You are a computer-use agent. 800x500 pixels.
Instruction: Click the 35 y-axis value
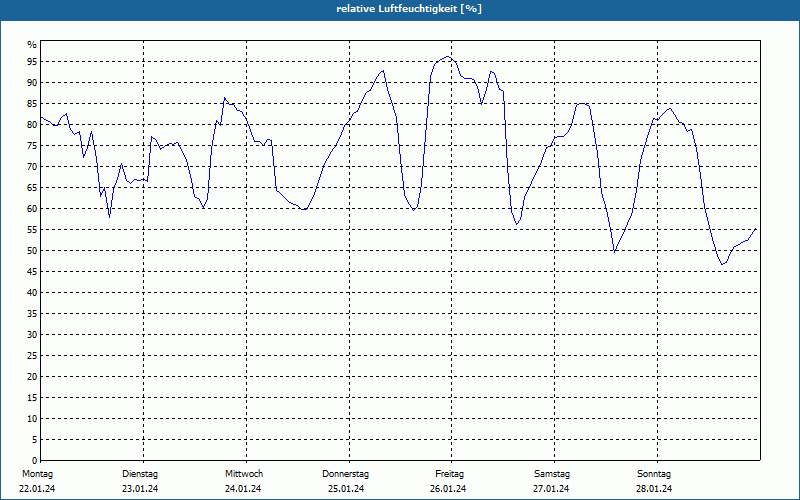[x=32, y=314]
